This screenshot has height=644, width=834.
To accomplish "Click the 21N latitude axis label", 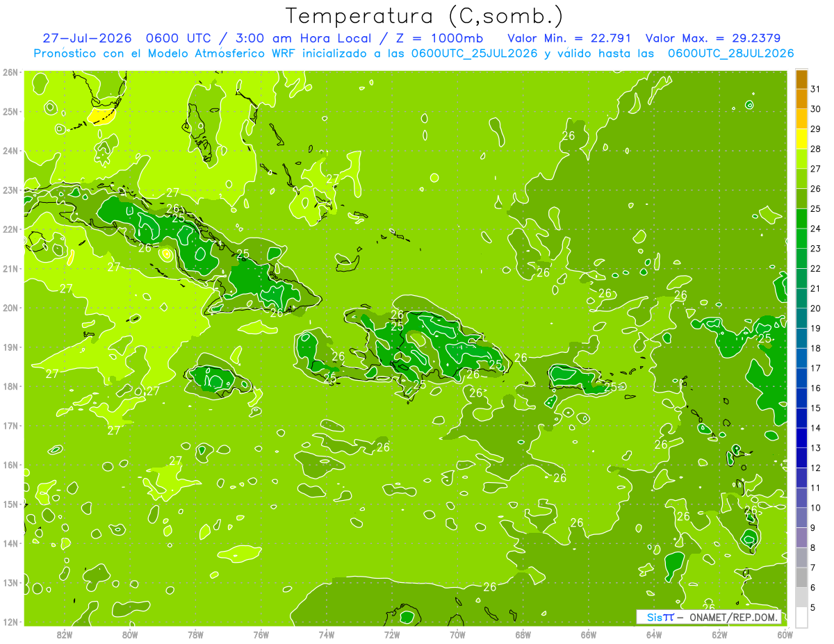I will tap(11, 268).
